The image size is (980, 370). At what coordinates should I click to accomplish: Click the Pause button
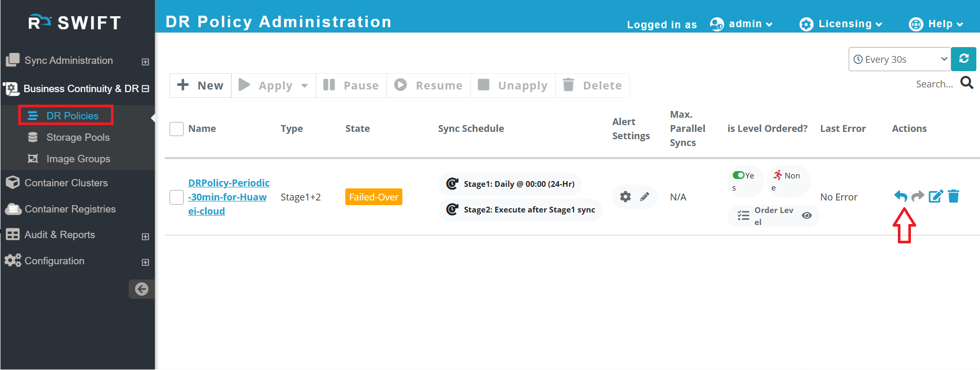351,85
